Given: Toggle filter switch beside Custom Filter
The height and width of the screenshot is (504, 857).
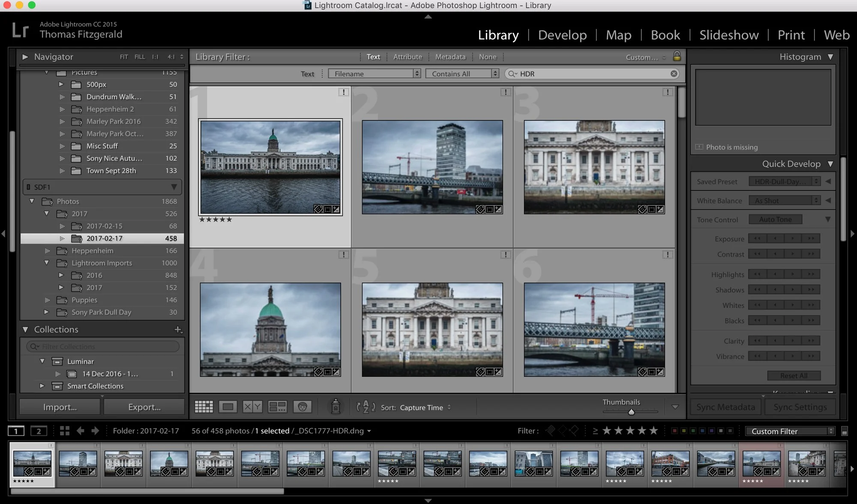Looking at the screenshot, I should coord(844,432).
